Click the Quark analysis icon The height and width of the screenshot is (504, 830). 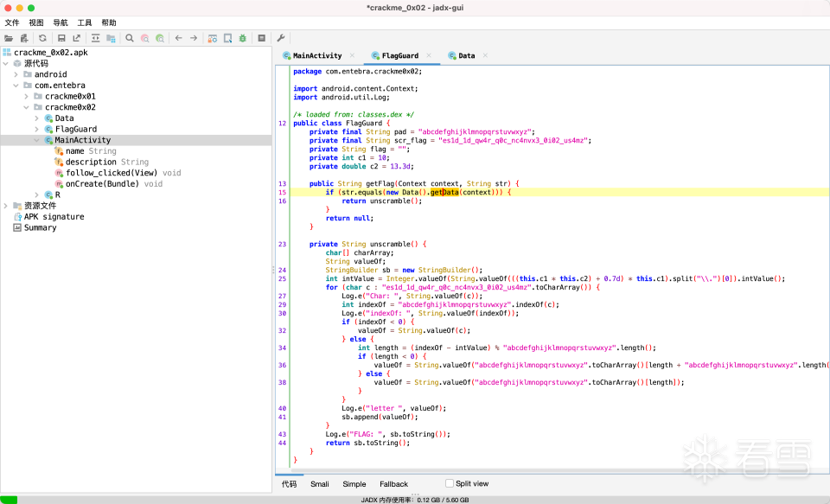click(227, 38)
